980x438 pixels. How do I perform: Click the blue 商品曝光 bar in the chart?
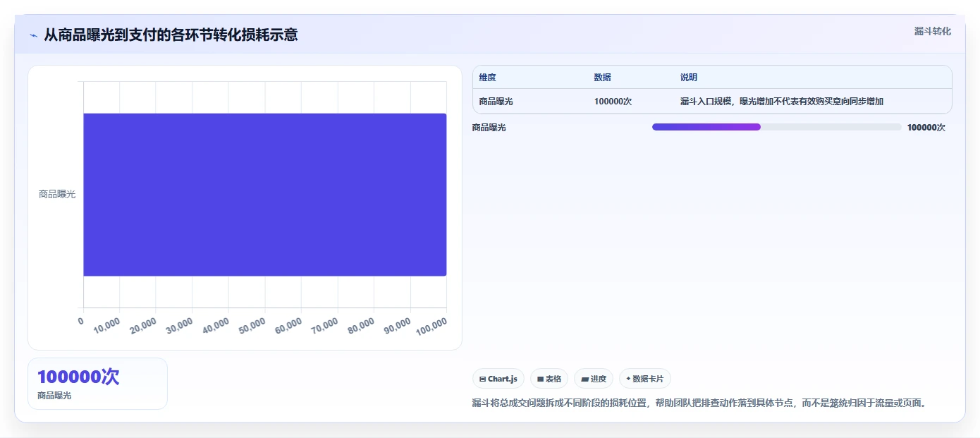[264, 194]
